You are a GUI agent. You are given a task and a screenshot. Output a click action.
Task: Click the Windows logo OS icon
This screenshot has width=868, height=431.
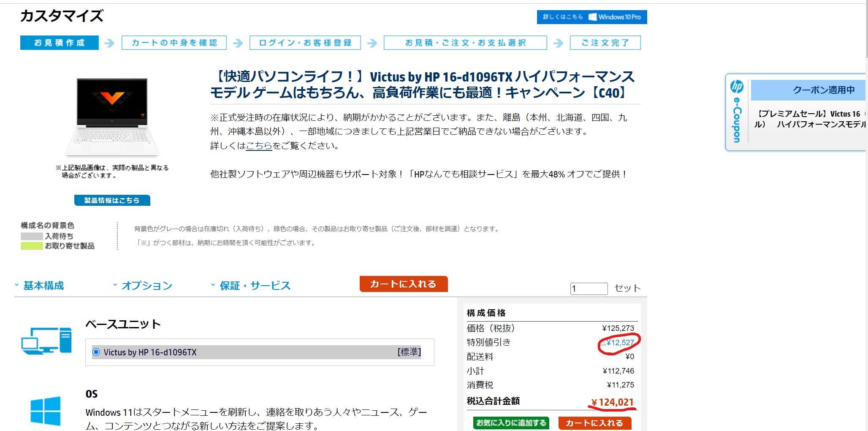[x=46, y=410]
